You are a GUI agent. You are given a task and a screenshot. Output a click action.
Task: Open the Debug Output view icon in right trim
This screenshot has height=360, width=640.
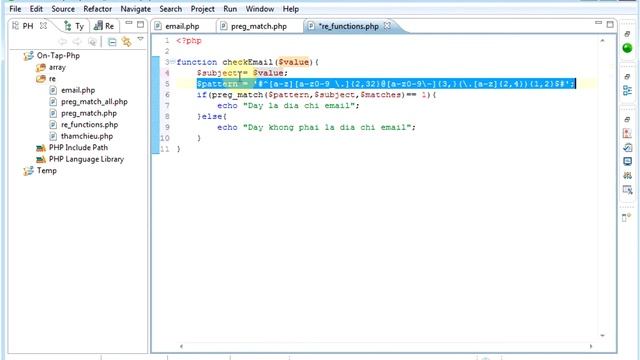(x=627, y=190)
